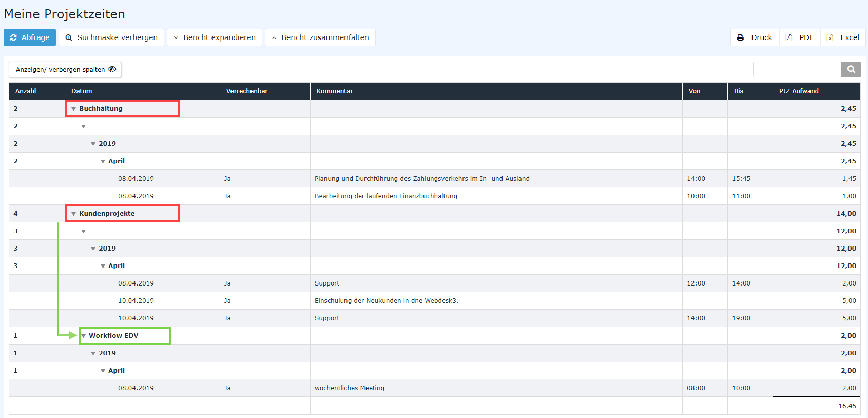The image size is (868, 418).
Task: Click the 15:45 Bis time cell
Action: point(741,179)
